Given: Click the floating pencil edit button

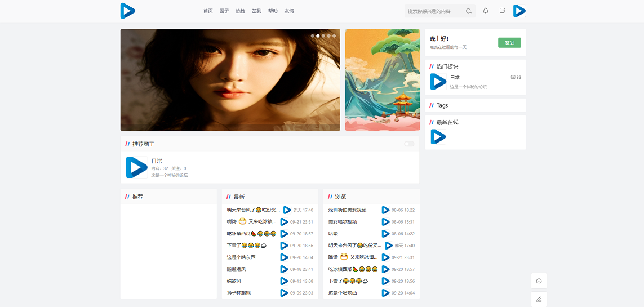Looking at the screenshot, I should click(539, 299).
